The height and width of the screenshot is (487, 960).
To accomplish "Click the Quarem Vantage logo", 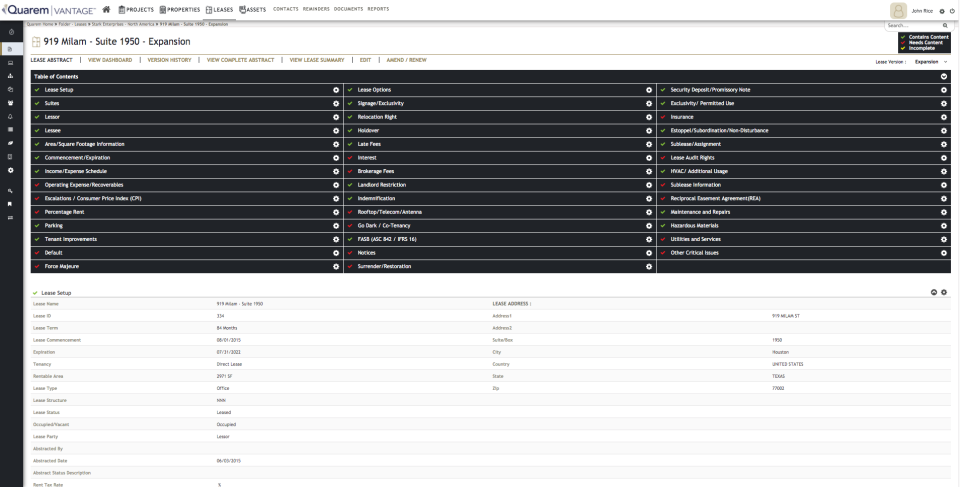I will [x=49, y=10].
